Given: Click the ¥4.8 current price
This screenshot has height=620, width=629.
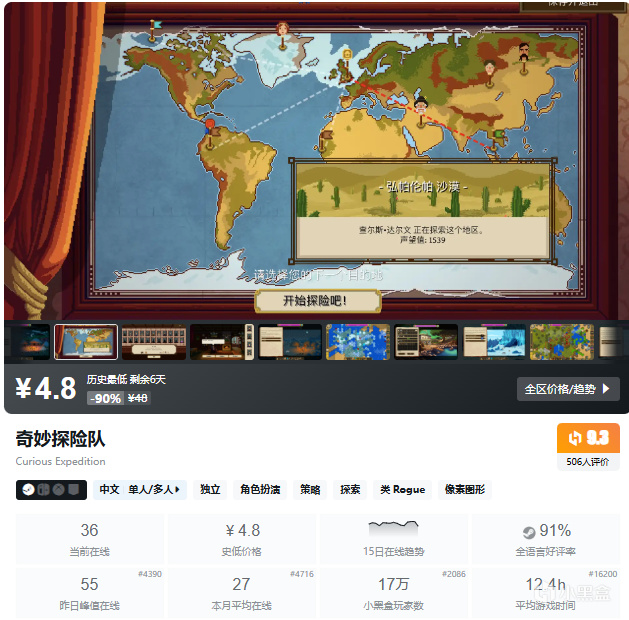Looking at the screenshot, I should (x=46, y=388).
